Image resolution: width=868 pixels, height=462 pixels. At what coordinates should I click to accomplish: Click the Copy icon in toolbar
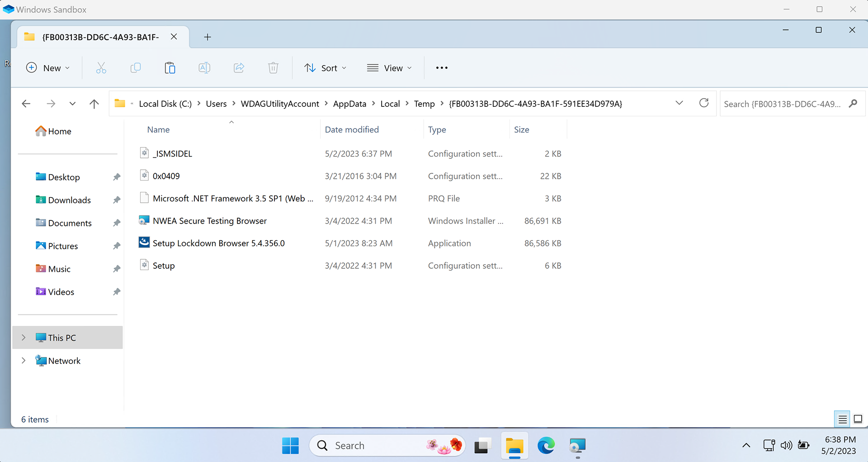(136, 68)
